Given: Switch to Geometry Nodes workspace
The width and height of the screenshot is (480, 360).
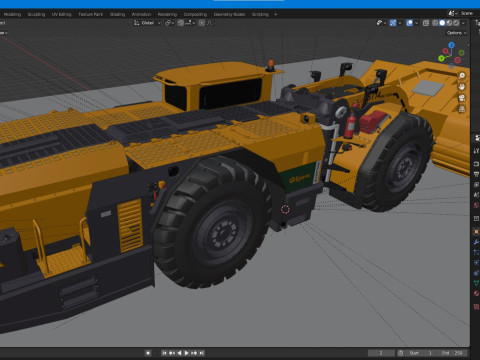Looking at the screenshot, I should (229, 14).
